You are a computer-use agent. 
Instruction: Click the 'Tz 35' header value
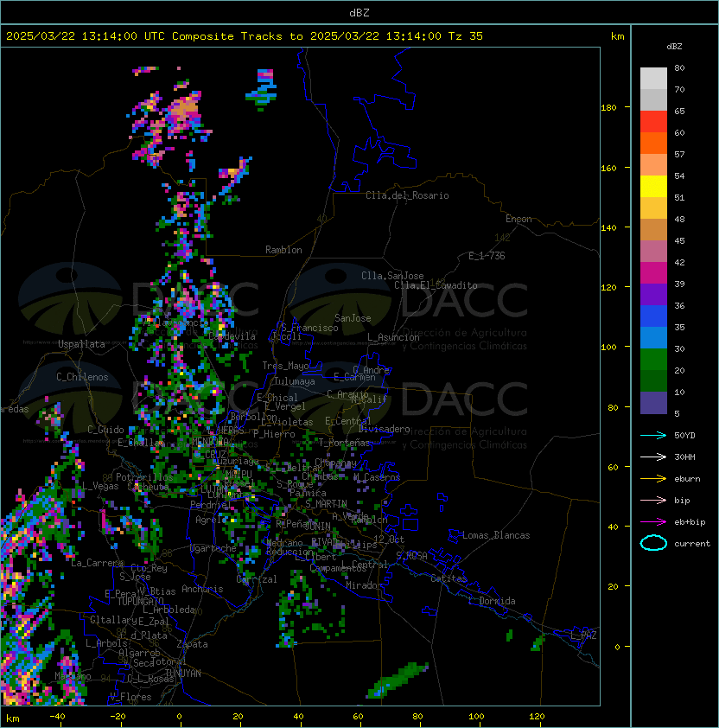[466, 36]
